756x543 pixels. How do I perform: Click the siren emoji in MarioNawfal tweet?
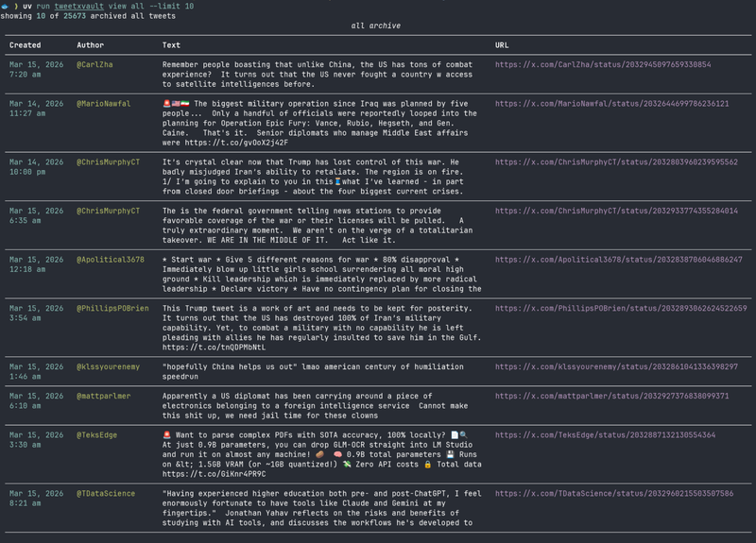(166, 104)
